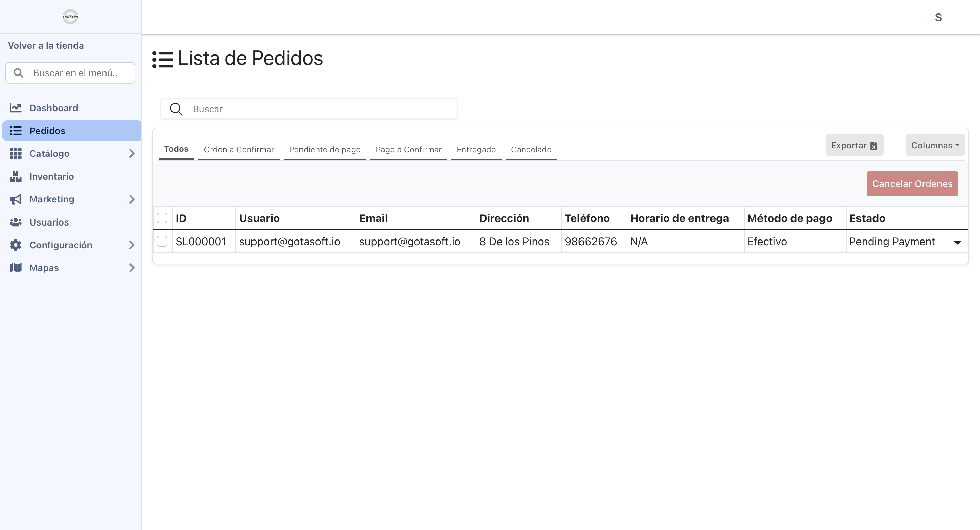The height and width of the screenshot is (530, 980).
Task: Expand the Catálogo submenu chevron
Action: coord(132,154)
